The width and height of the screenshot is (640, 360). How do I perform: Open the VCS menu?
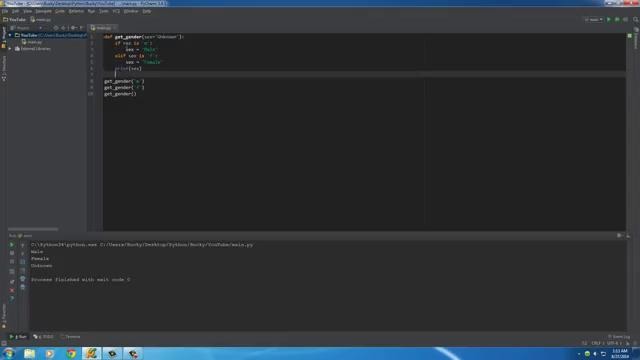coord(116,11)
